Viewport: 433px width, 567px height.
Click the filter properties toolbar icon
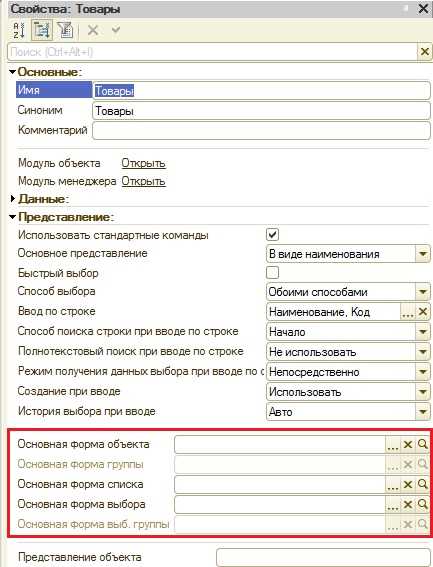(x=66, y=30)
